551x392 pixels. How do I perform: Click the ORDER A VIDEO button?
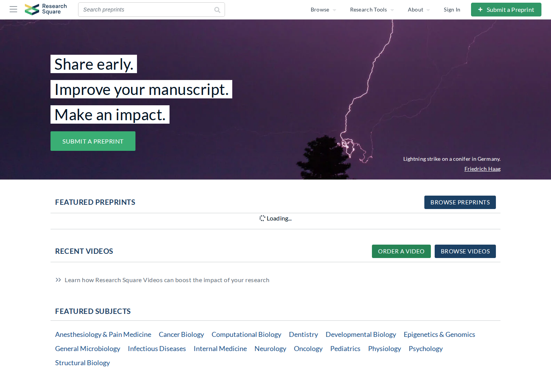tap(401, 252)
